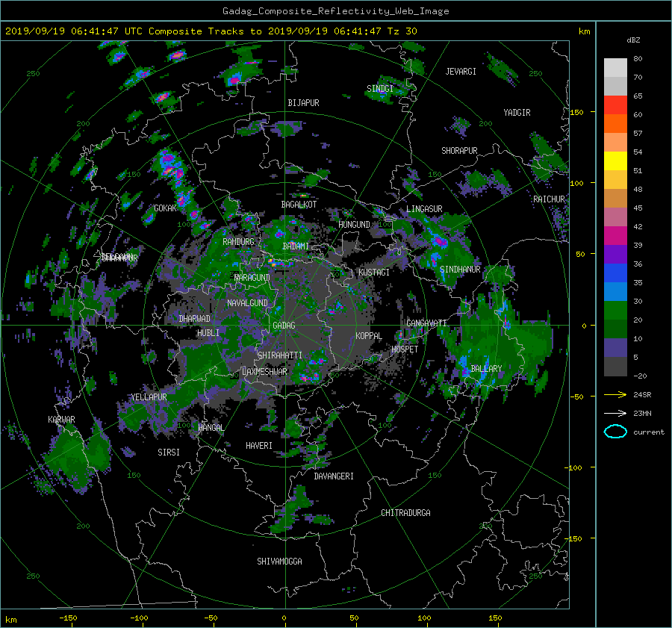Click the HANGAL city label
The image size is (672, 628).
(x=211, y=427)
